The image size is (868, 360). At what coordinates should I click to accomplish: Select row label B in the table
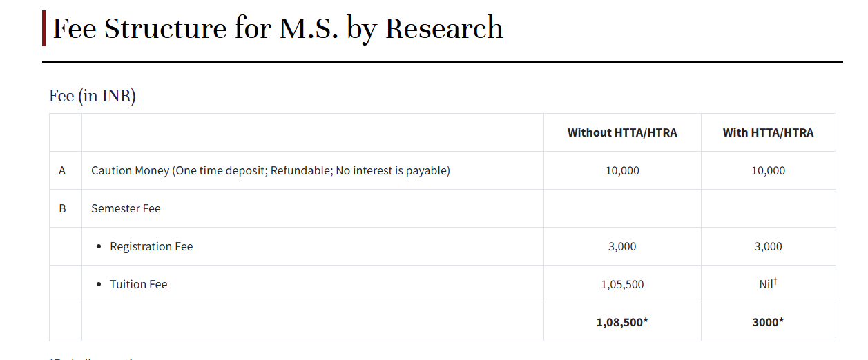click(x=62, y=208)
